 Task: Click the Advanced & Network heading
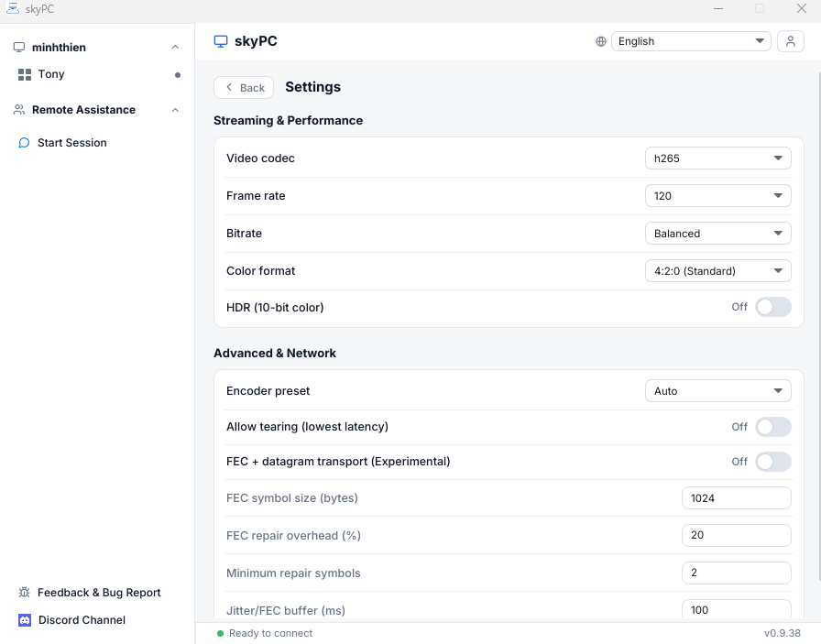coord(274,353)
